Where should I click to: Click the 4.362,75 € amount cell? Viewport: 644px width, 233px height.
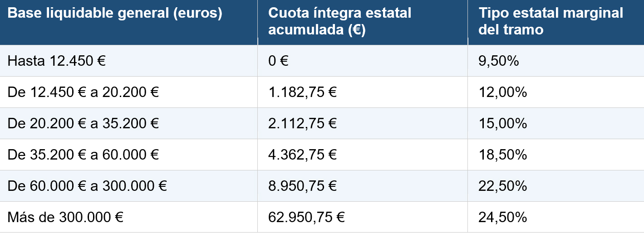[x=302, y=155]
